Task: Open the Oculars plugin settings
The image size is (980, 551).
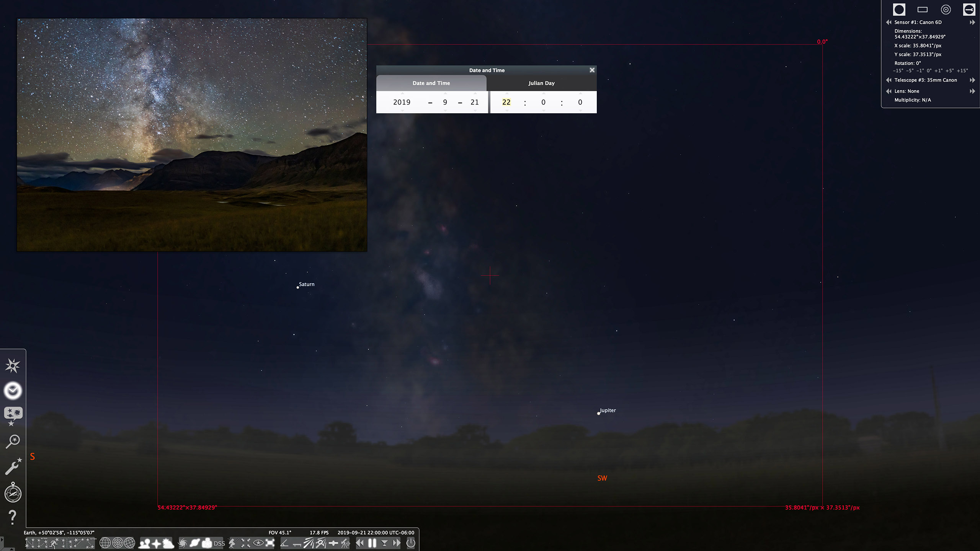Action: [969, 10]
